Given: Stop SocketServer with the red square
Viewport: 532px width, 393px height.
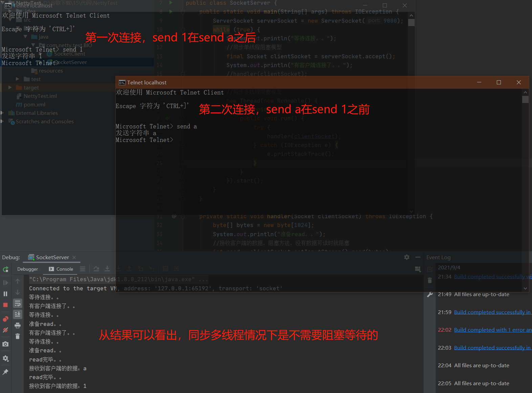Looking at the screenshot, I should (x=5, y=305).
